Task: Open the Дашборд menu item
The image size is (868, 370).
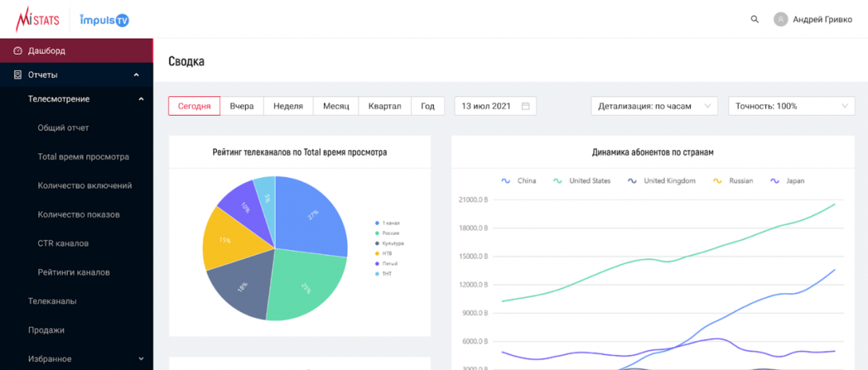Action: point(76,51)
